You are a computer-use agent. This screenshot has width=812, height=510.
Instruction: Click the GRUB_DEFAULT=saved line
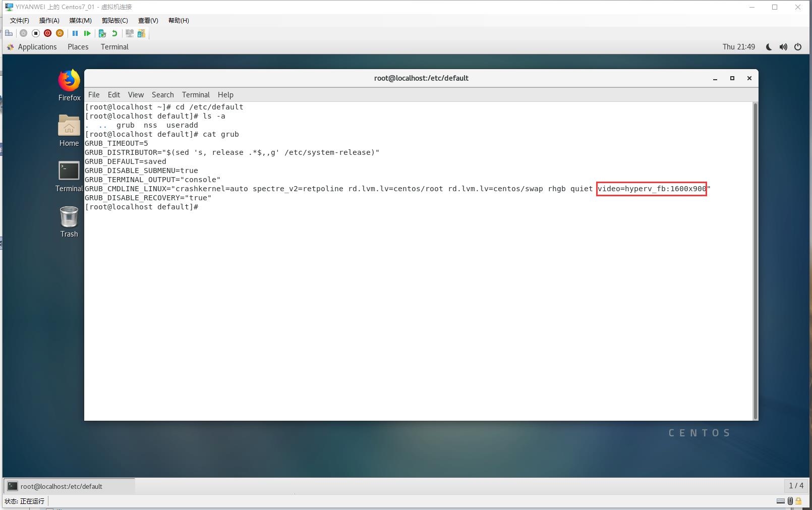point(126,161)
